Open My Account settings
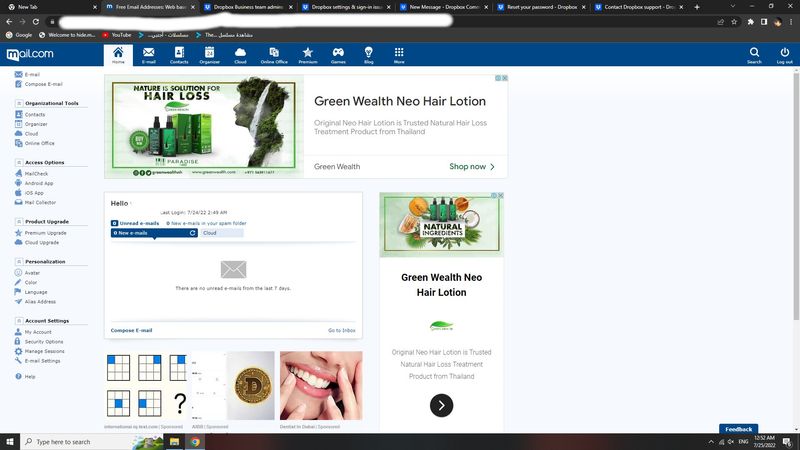800x450 pixels. pos(33,332)
